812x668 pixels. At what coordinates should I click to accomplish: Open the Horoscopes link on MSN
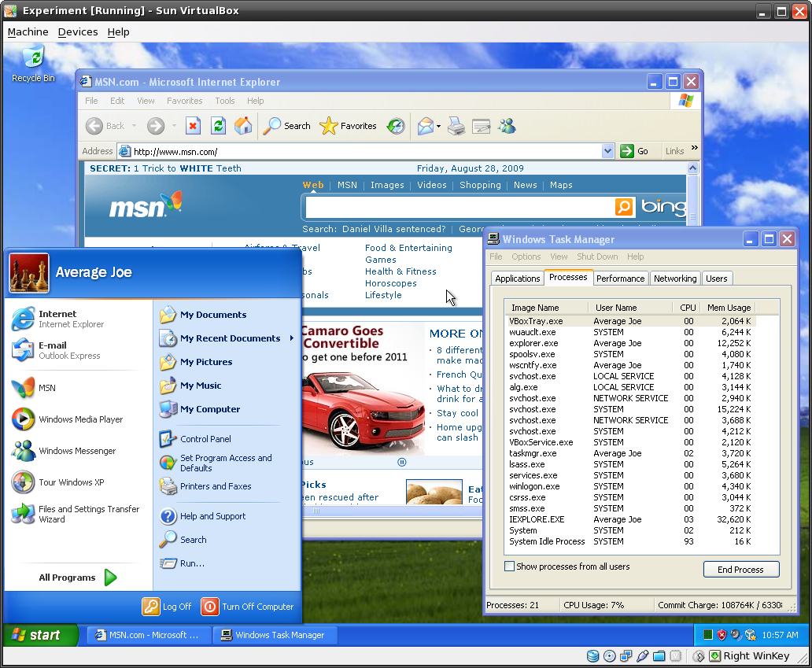coord(390,283)
